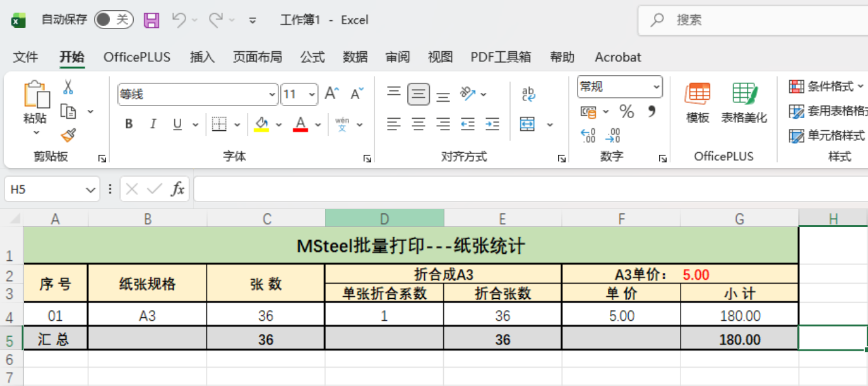Click the Fill Color paint bucket

coord(261,124)
